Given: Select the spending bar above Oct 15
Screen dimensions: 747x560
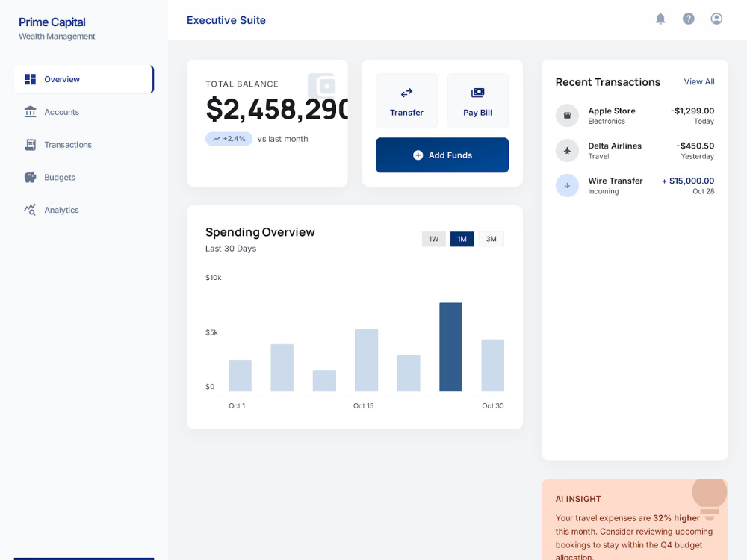Looking at the screenshot, I should point(366,360).
